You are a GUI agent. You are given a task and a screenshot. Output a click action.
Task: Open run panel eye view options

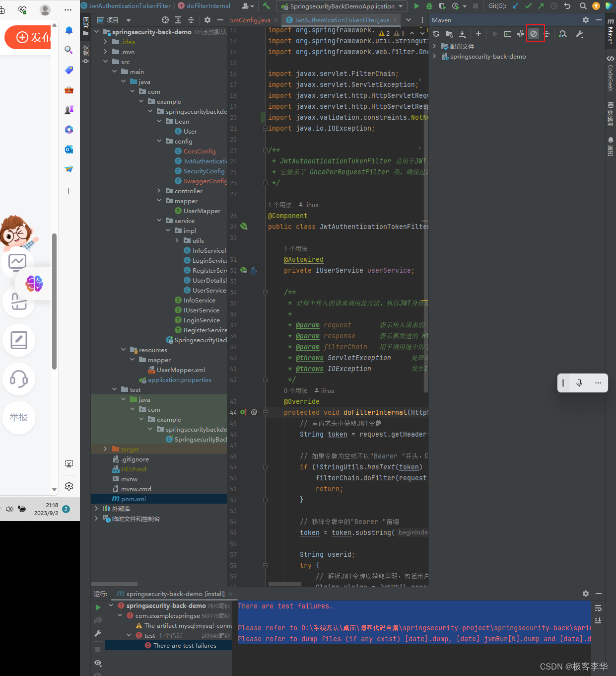[x=98, y=663]
